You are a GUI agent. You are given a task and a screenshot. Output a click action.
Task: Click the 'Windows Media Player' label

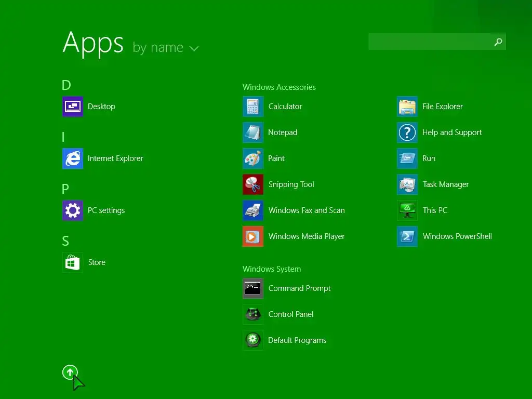coord(307,236)
